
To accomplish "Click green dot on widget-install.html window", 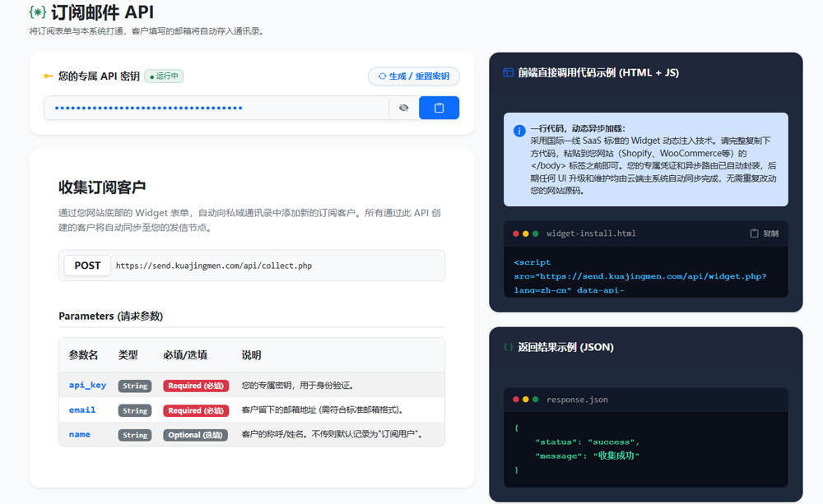I will pos(536,234).
